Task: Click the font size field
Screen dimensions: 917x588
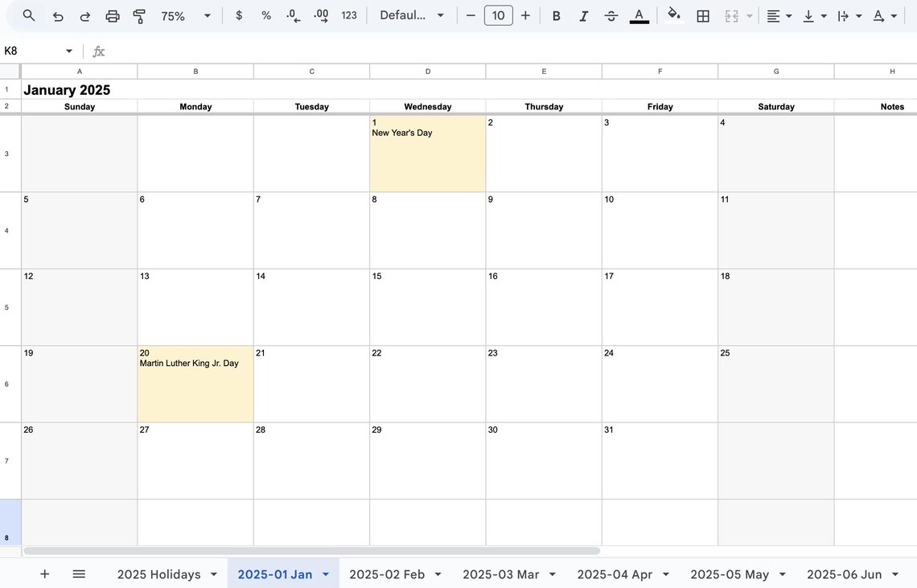Action: tap(498, 16)
